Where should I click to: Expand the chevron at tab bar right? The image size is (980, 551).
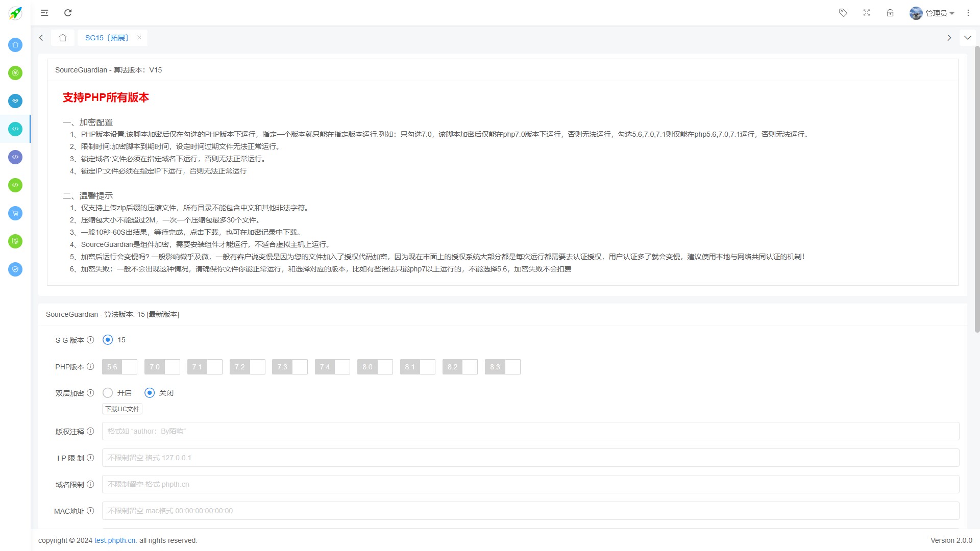pyautogui.click(x=967, y=37)
